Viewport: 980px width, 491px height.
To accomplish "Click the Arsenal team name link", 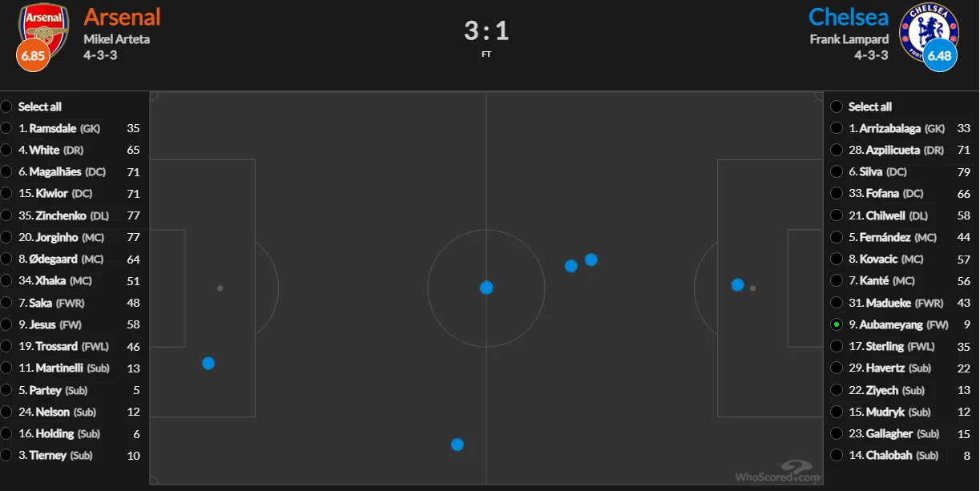I will (x=122, y=17).
